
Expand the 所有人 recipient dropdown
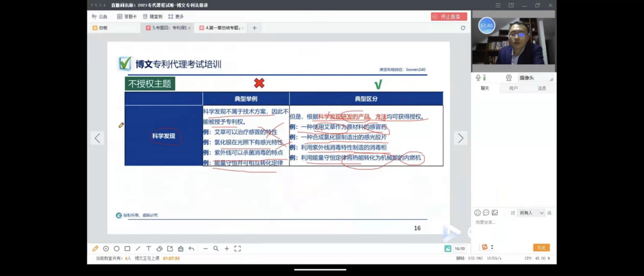(x=531, y=213)
